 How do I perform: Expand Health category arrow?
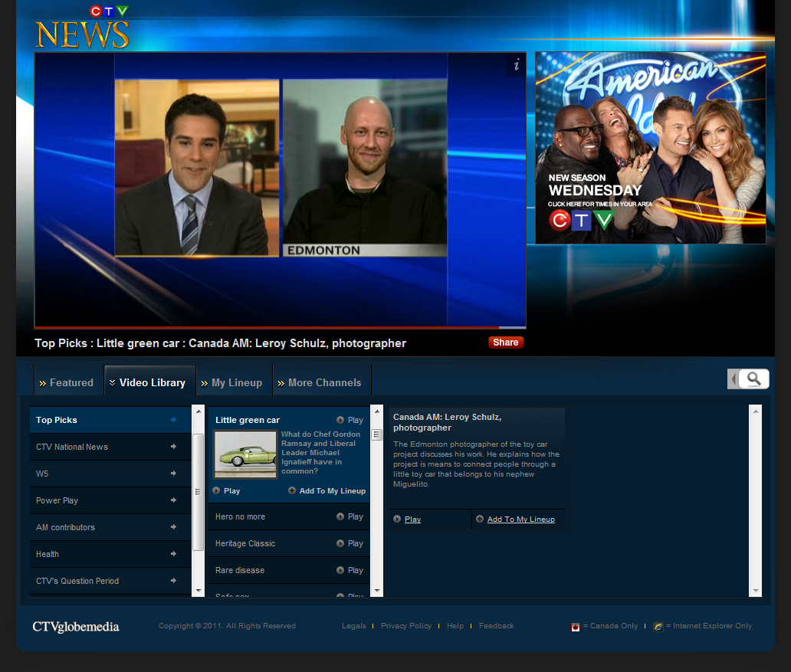(173, 553)
